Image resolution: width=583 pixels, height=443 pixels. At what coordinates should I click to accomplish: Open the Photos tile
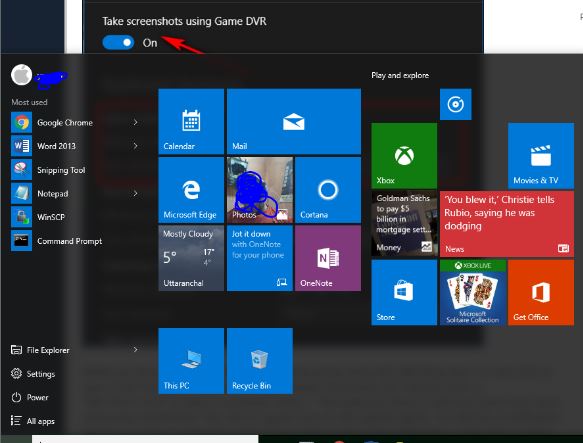[x=260, y=190]
